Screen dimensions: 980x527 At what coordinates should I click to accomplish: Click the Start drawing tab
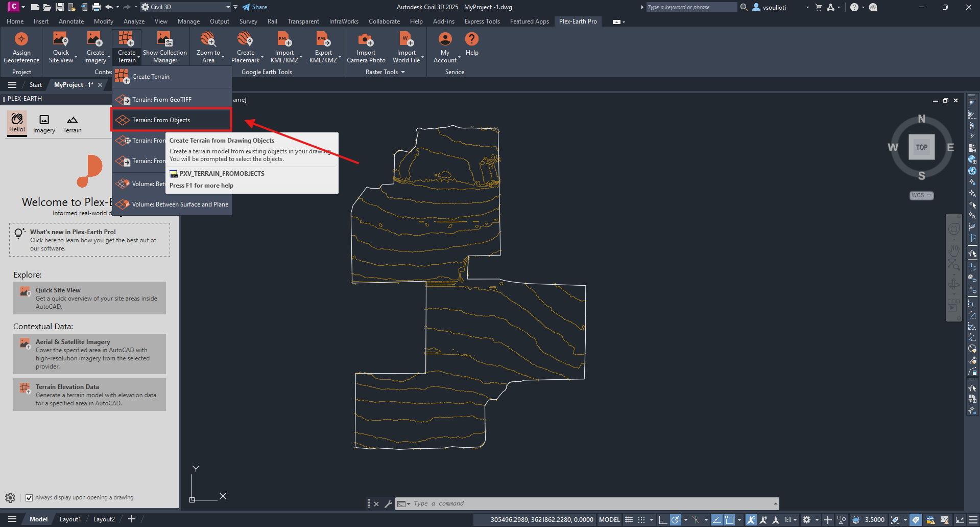pyautogui.click(x=35, y=85)
